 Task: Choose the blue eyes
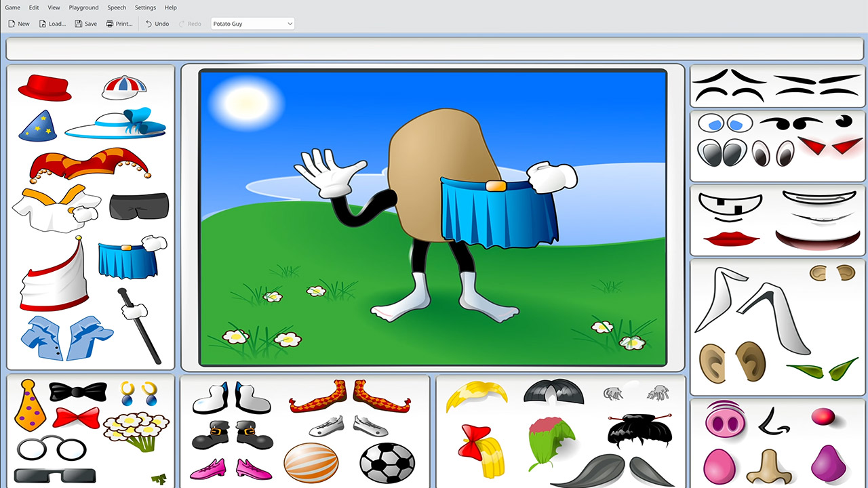(x=725, y=123)
